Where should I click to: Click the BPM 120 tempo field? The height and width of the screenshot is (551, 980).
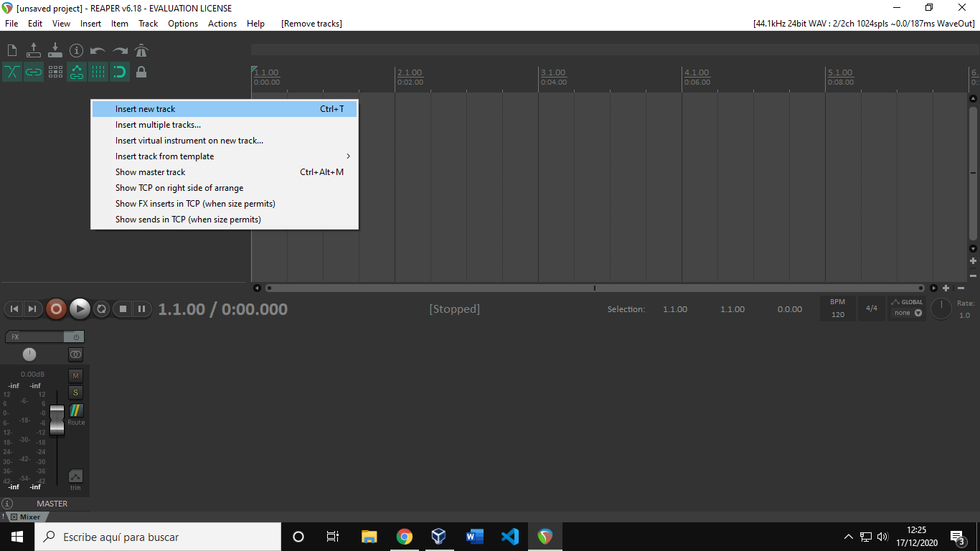coord(838,309)
